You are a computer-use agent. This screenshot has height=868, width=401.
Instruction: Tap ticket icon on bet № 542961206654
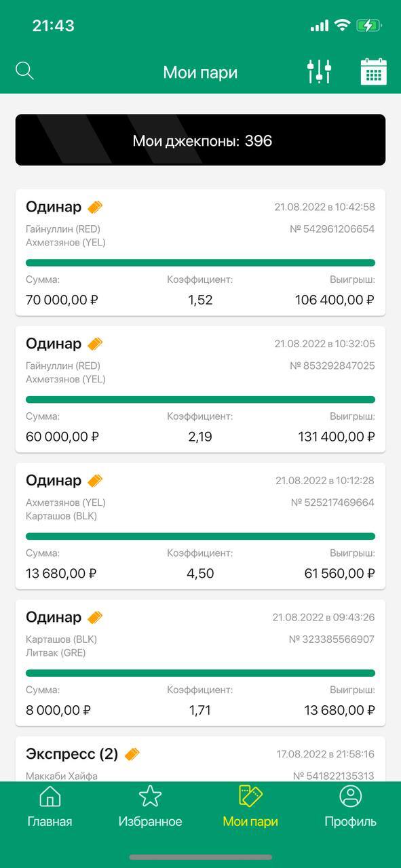coord(95,207)
